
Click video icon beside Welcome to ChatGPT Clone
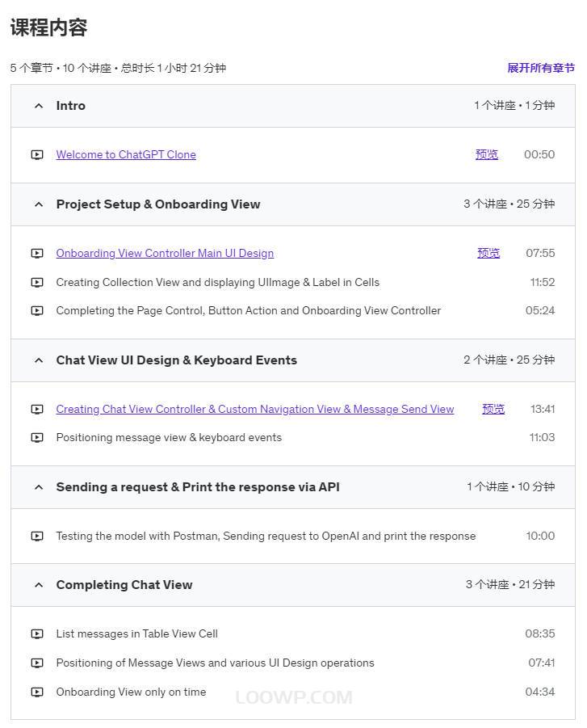37,154
